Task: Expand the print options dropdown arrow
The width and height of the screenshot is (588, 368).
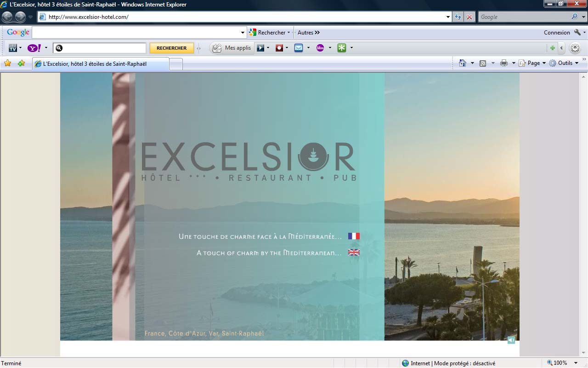Action: point(514,63)
